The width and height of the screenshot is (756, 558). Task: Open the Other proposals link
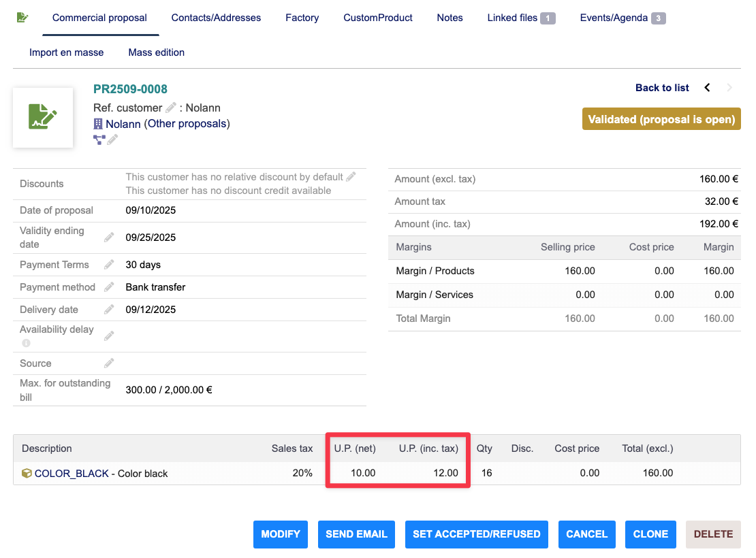tap(187, 124)
